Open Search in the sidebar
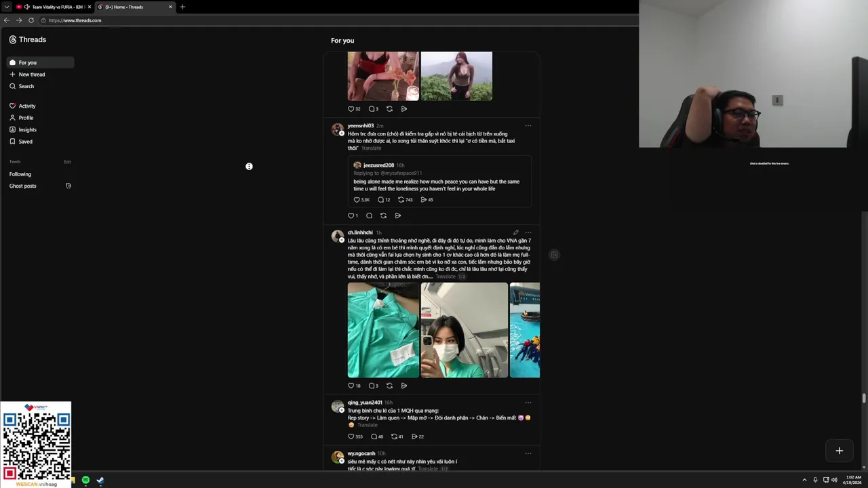The width and height of the screenshot is (868, 488). 22,86
